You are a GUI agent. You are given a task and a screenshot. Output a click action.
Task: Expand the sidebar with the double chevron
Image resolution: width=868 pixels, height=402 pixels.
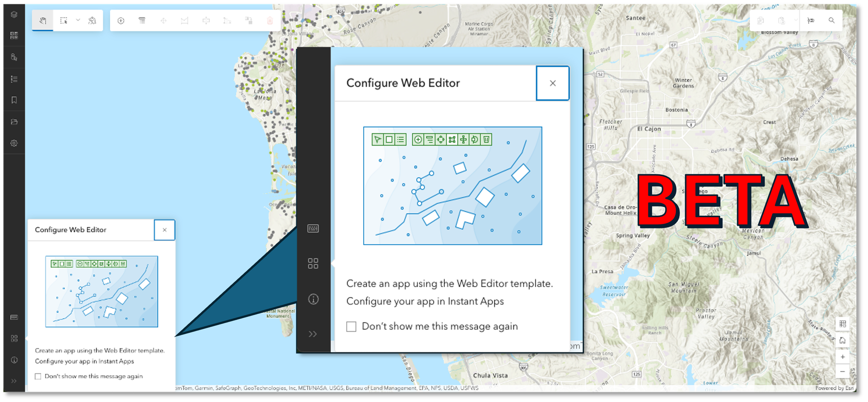click(x=14, y=381)
